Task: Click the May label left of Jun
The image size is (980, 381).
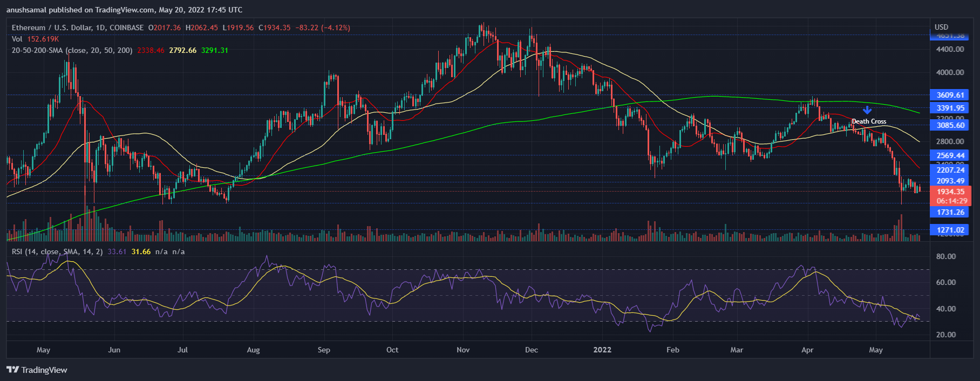Action: click(x=43, y=350)
